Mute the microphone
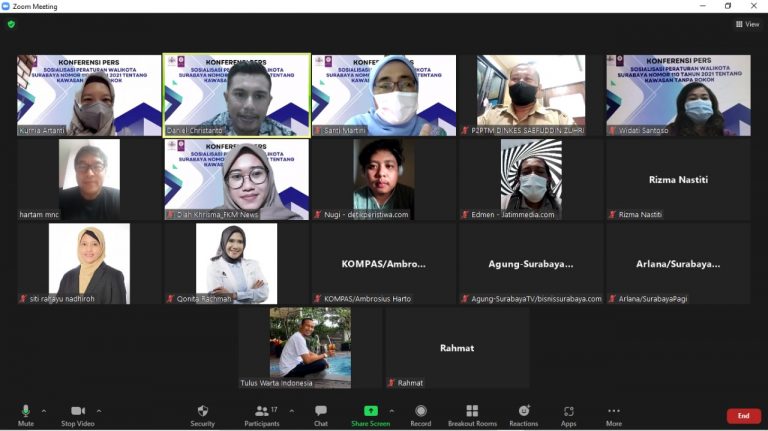Image resolution: width=768 pixels, height=431 pixels. point(26,411)
